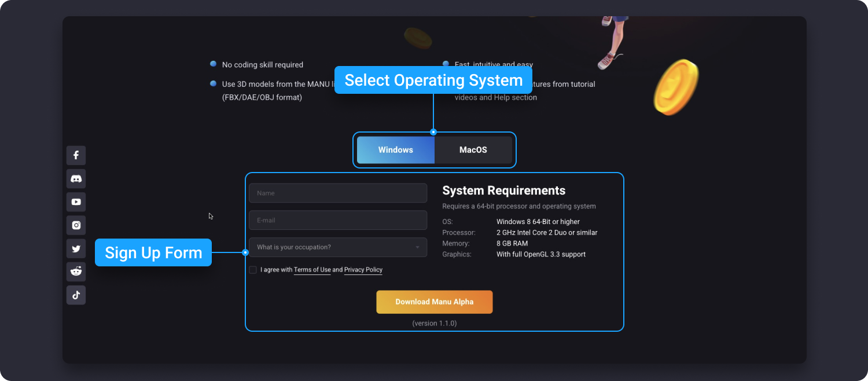Click the Download Manu Alpha button

(x=435, y=302)
